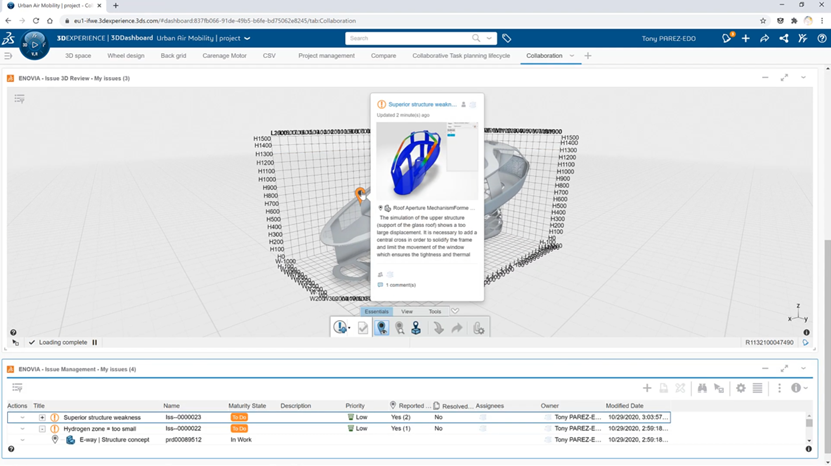
Task: Select the E-way | Structure concept row
Action: coord(339,439)
